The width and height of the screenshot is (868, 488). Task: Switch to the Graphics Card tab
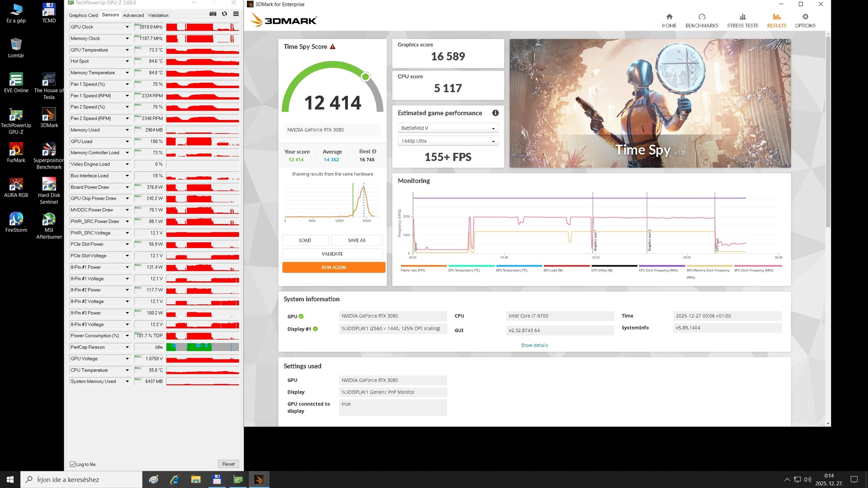point(83,15)
